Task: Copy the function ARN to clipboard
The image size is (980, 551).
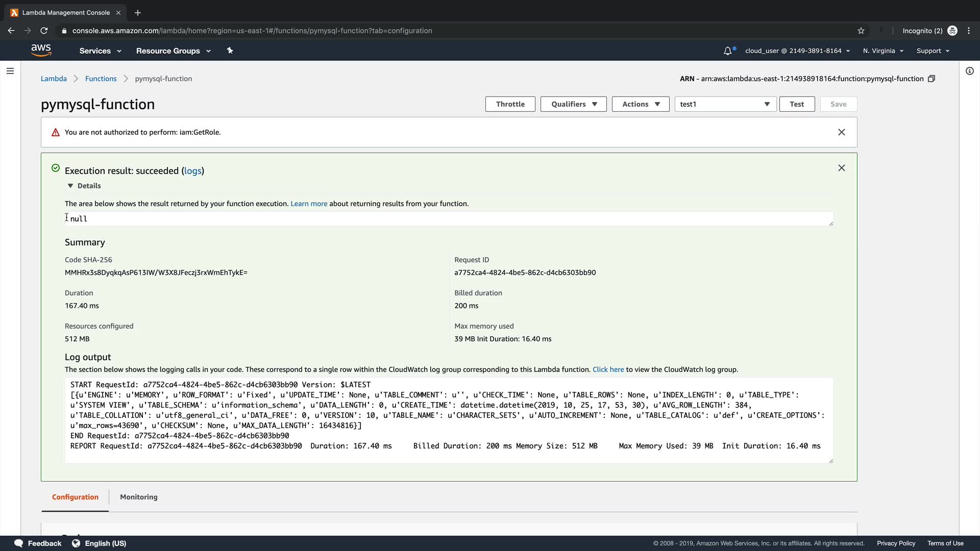Action: [931, 79]
